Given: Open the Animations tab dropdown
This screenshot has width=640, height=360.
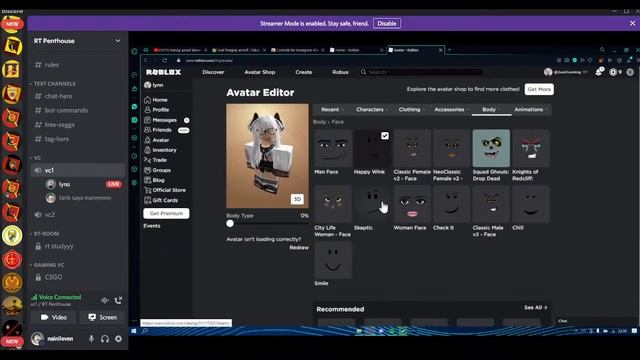Looking at the screenshot, I should pyautogui.click(x=531, y=109).
